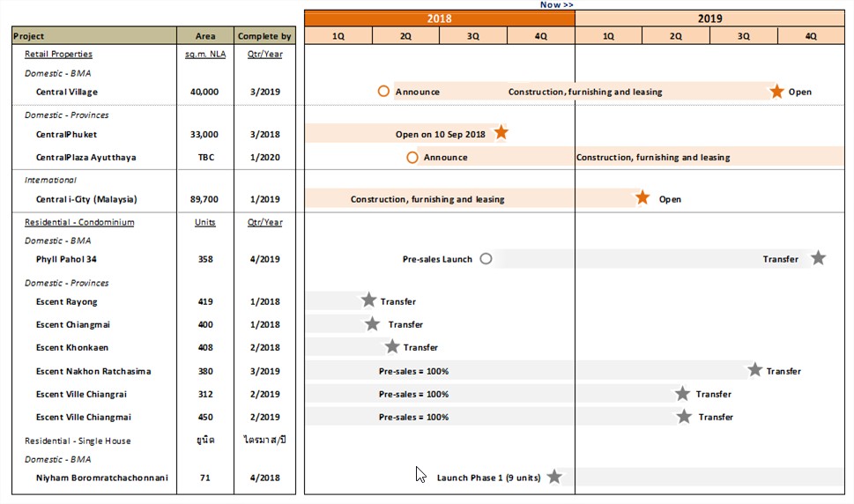
Task: Select the Phyll Pahol 34 project name
Action: (x=66, y=259)
